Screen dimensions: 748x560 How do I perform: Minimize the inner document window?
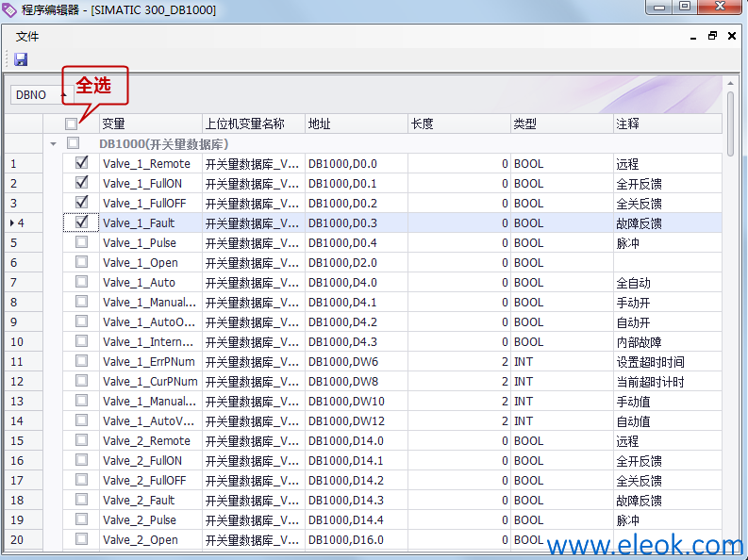click(x=693, y=37)
